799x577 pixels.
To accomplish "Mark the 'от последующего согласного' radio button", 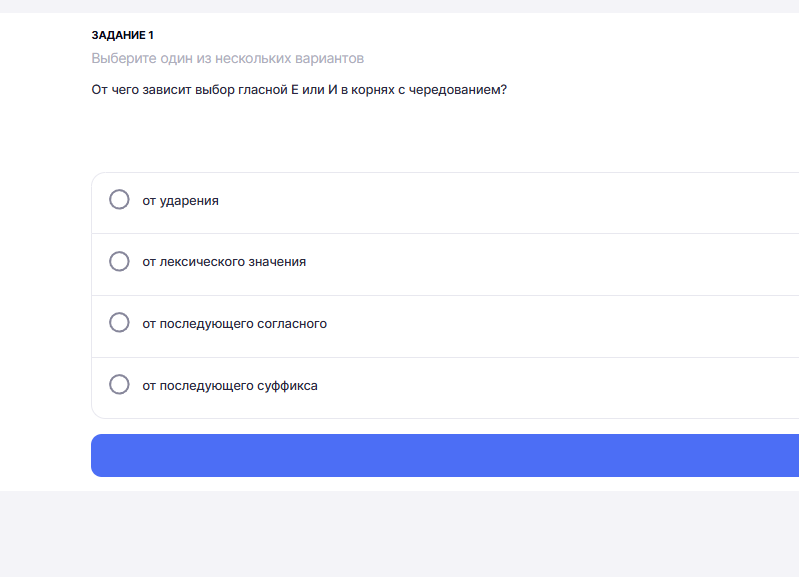I will [119, 323].
